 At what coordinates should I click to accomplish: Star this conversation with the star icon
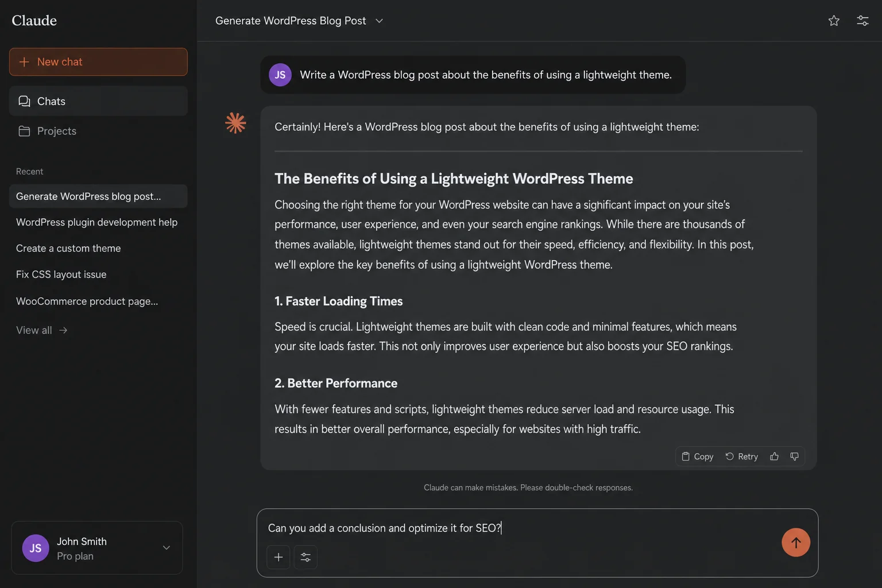click(x=834, y=21)
